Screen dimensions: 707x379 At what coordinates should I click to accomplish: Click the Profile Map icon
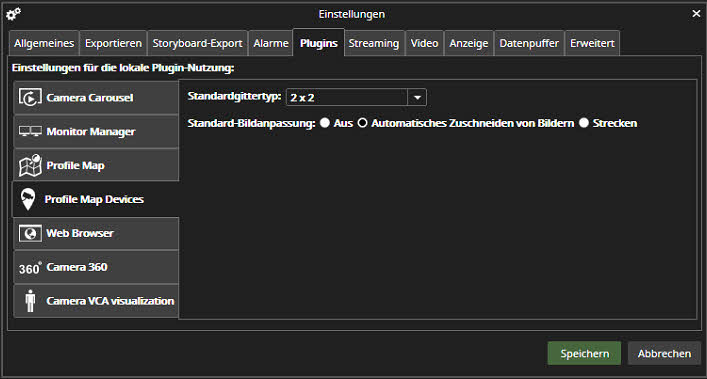point(30,165)
